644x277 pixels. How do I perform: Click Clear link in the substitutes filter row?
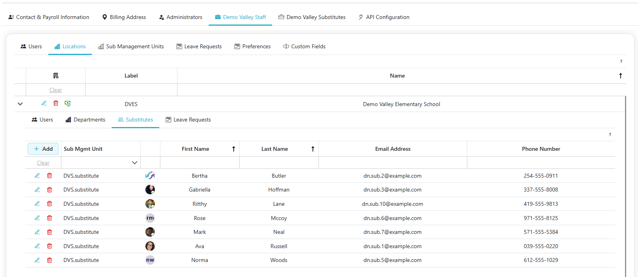43,163
